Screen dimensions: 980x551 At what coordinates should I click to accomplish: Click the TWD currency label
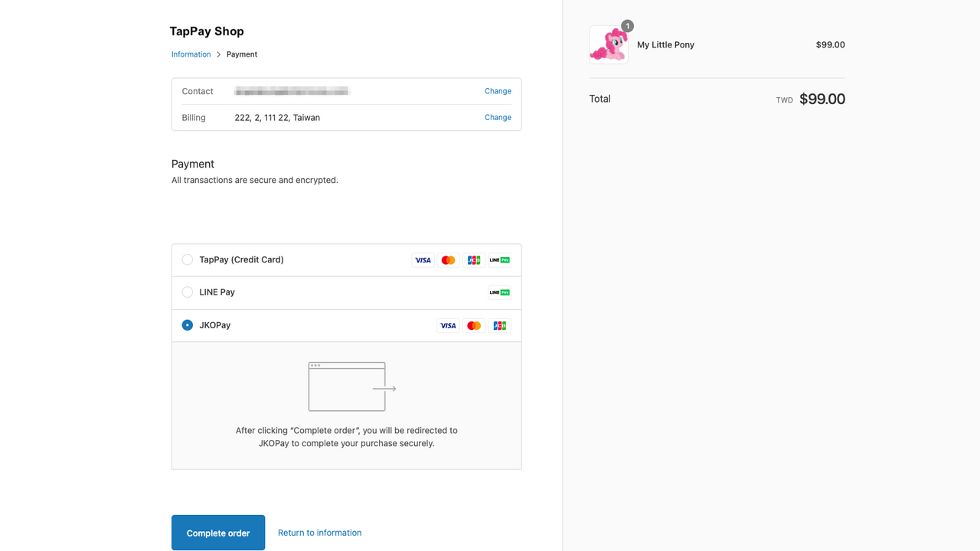785,100
